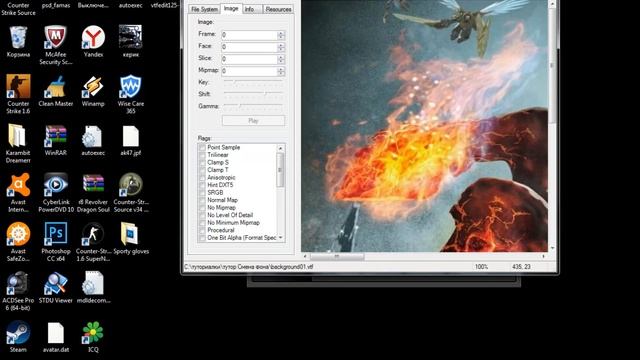Open Clean Master desktop shortcut
The height and width of the screenshot is (360, 640).
(56, 91)
